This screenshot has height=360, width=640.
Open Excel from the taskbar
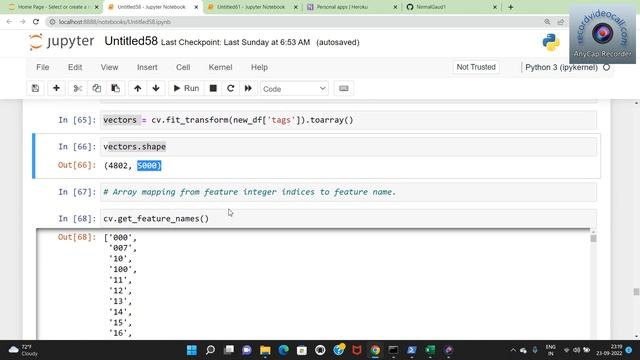point(430,350)
